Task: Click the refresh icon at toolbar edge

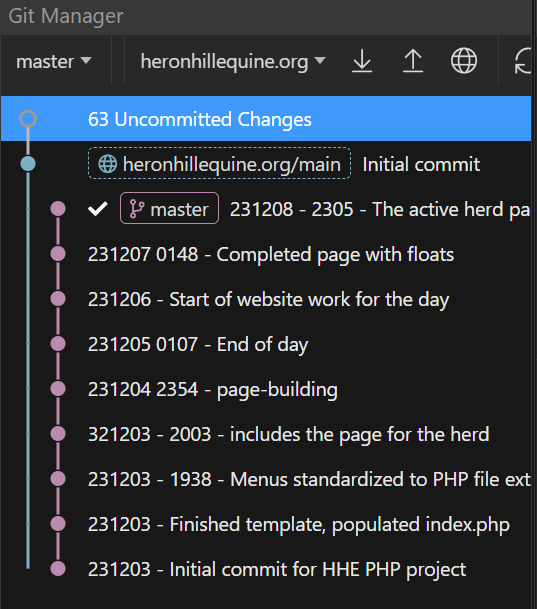Action: 523,61
